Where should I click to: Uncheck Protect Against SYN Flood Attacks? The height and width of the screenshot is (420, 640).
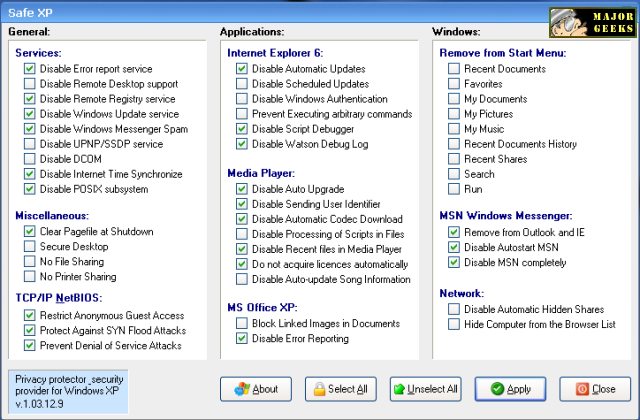point(29,330)
